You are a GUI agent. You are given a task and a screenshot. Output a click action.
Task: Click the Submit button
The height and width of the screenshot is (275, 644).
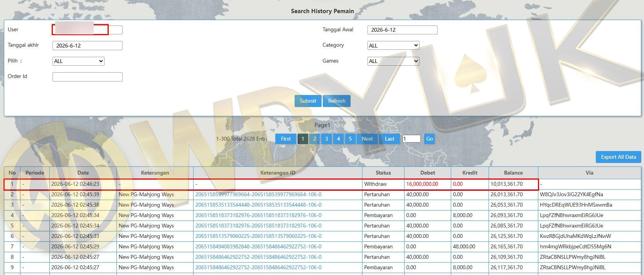(x=308, y=101)
